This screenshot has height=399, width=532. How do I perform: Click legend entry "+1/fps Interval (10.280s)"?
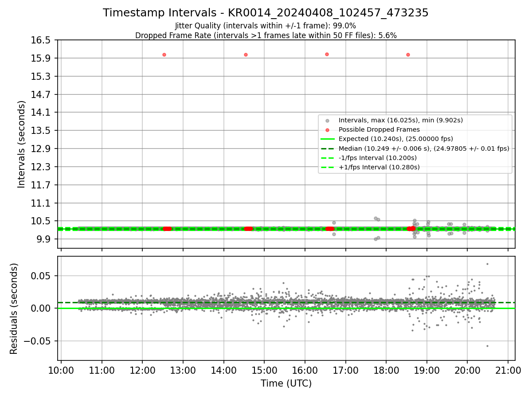coord(379,167)
